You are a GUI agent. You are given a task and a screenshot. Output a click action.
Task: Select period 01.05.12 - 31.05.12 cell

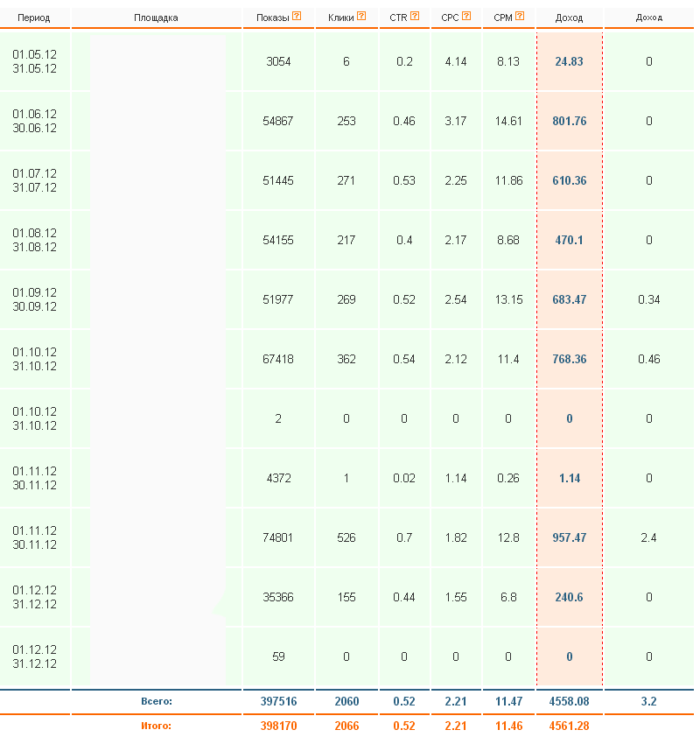[35, 61]
